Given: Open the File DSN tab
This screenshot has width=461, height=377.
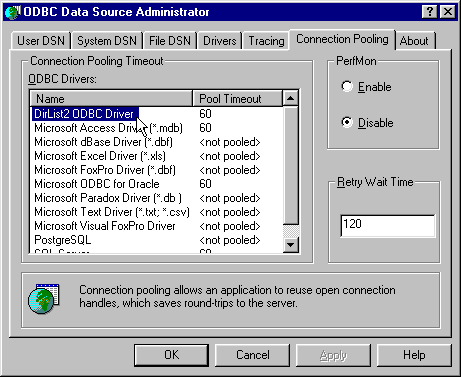Looking at the screenshot, I should tap(170, 41).
